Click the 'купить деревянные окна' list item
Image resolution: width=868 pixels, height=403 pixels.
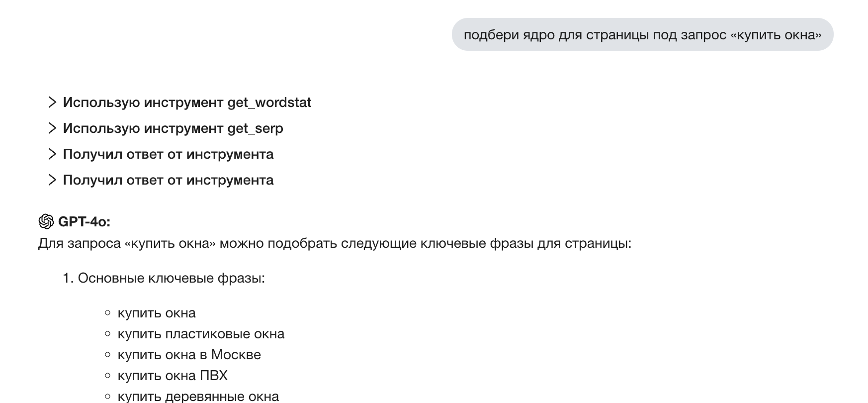[198, 397]
